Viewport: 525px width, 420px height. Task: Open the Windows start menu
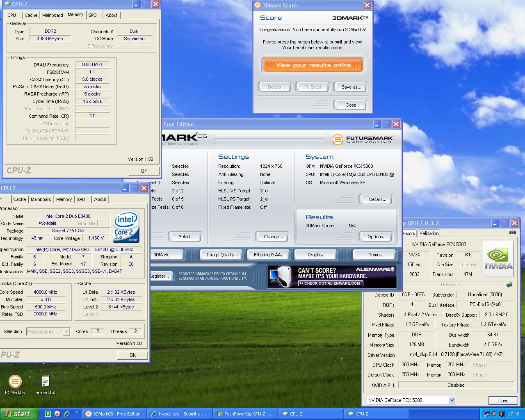tap(20, 414)
